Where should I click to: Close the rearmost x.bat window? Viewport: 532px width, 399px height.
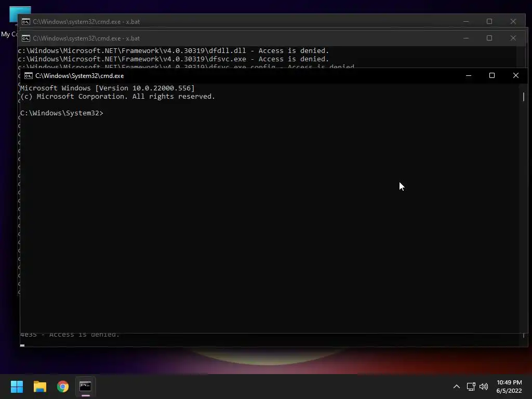513,21
